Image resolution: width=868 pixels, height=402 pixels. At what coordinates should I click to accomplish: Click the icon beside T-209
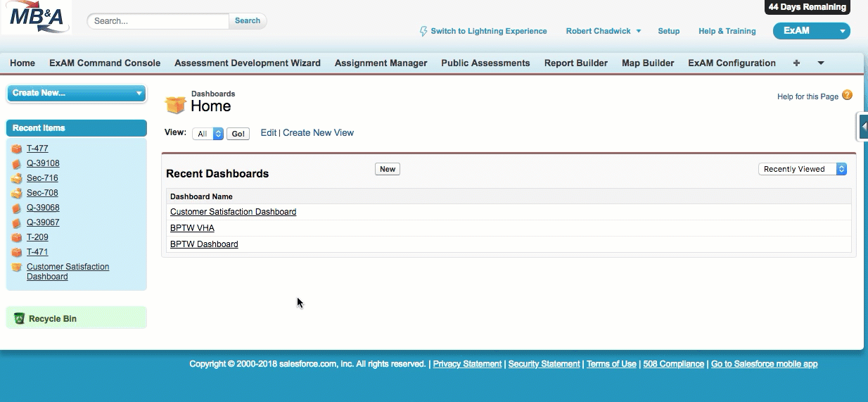[17, 237]
